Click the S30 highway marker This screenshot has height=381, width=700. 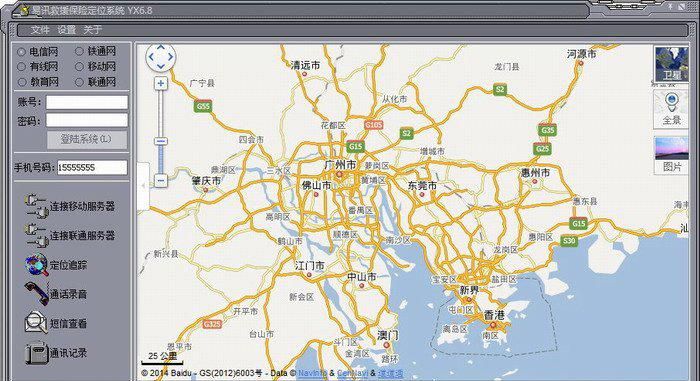[x=569, y=241]
